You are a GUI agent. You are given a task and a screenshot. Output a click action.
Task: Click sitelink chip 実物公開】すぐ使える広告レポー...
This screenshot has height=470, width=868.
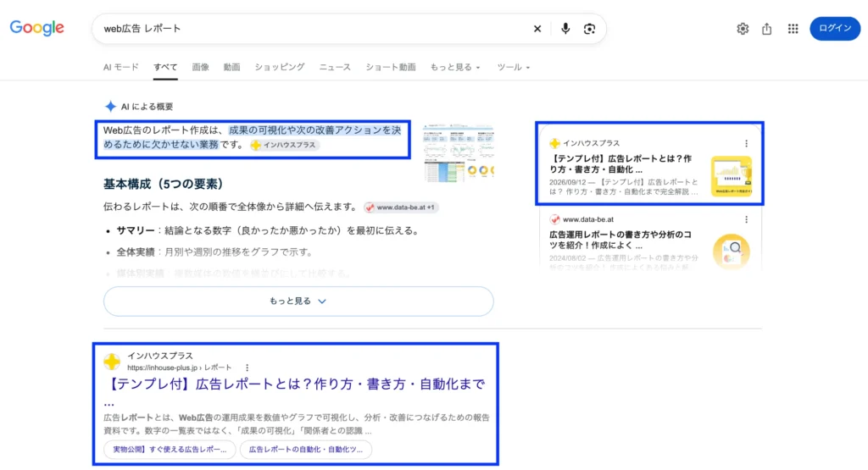(x=170, y=450)
